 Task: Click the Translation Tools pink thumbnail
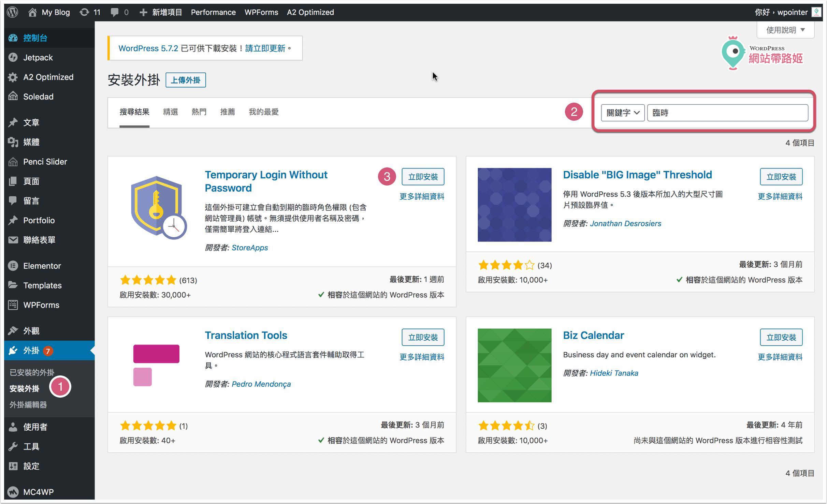click(x=156, y=365)
